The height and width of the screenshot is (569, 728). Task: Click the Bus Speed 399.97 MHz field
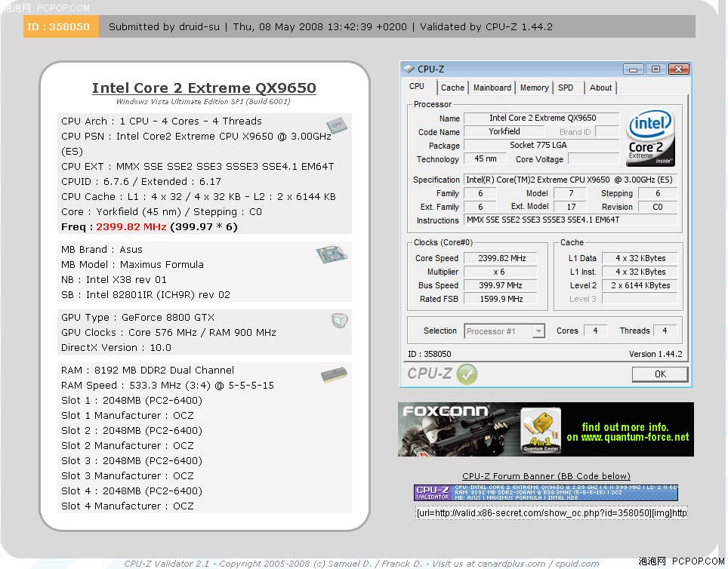pos(501,285)
